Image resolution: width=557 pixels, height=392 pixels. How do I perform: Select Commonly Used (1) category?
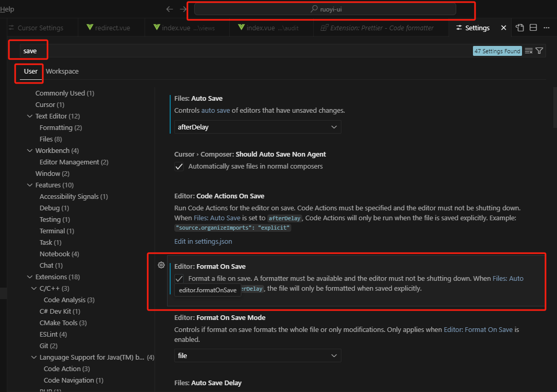pos(65,93)
